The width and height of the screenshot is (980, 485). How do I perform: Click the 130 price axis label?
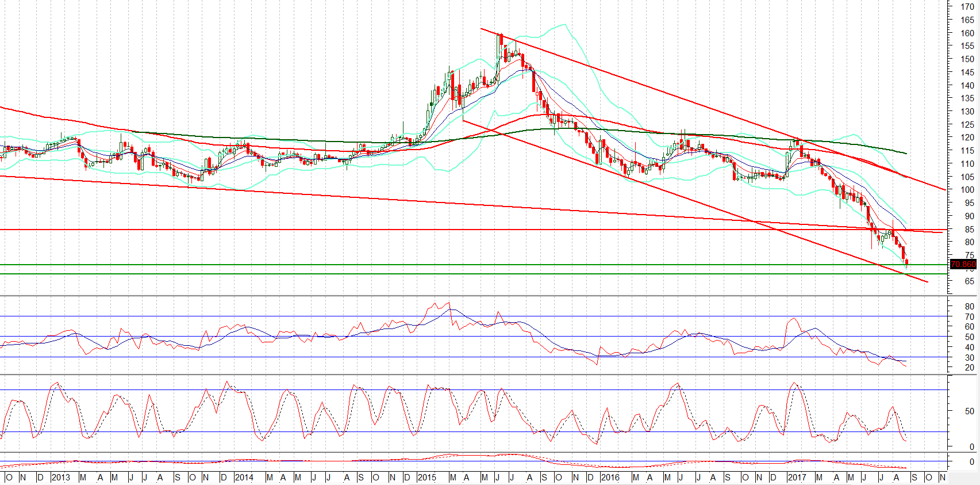tap(967, 112)
